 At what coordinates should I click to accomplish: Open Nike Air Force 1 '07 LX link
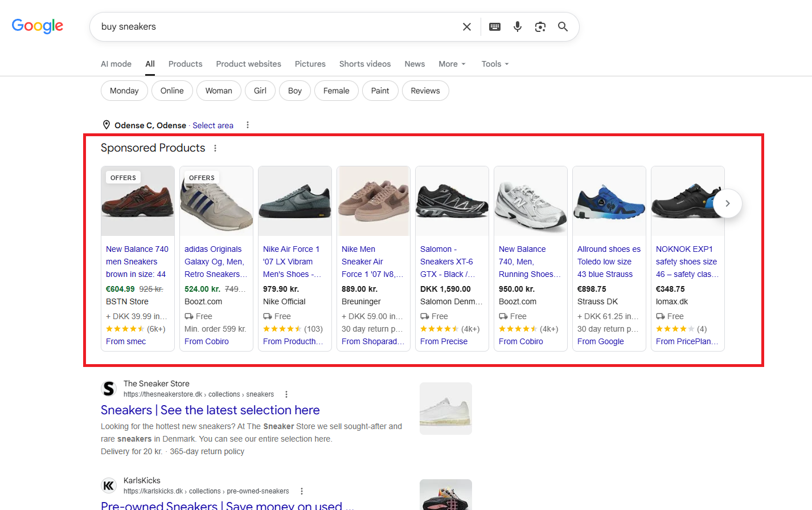[x=292, y=262]
